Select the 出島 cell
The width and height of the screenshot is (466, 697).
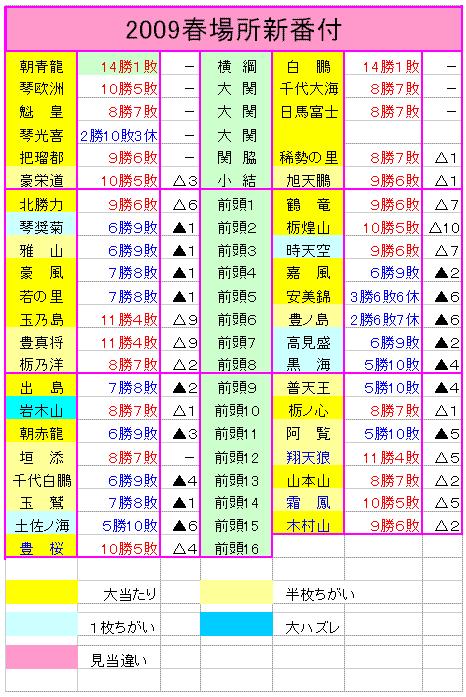41,385
